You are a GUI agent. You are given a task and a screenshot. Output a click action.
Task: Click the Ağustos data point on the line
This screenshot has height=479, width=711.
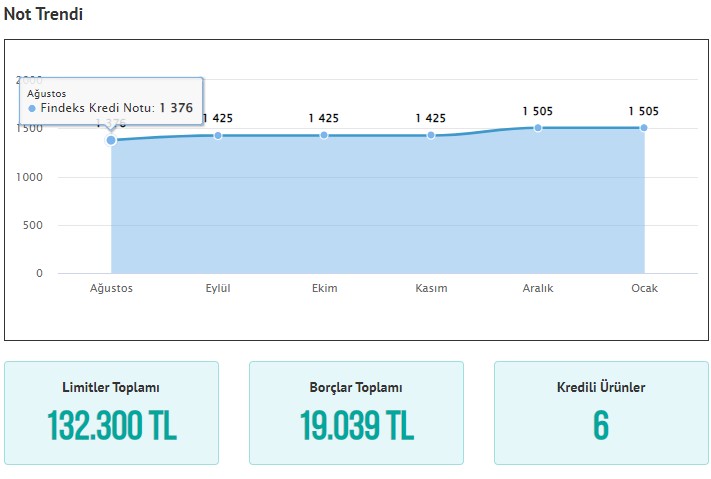click(x=111, y=140)
